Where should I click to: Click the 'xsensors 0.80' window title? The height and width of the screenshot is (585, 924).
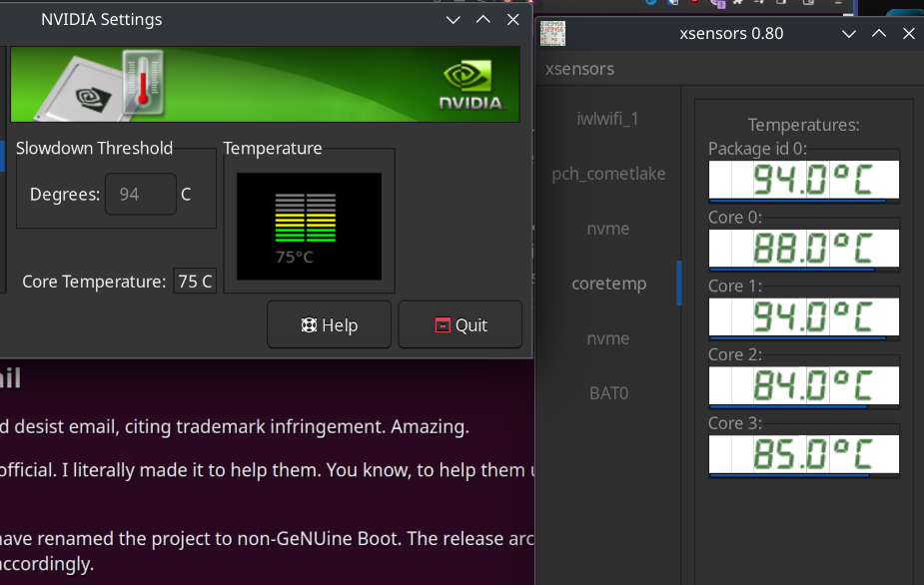(731, 34)
